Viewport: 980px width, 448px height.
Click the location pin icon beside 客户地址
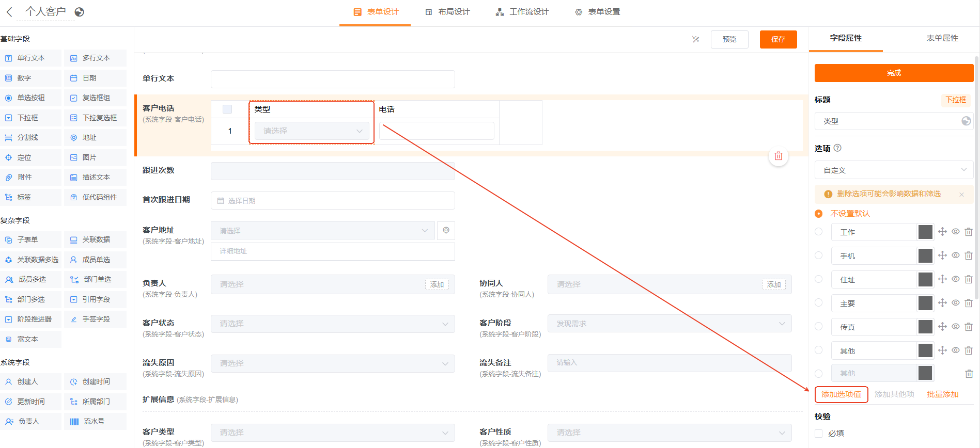click(446, 231)
